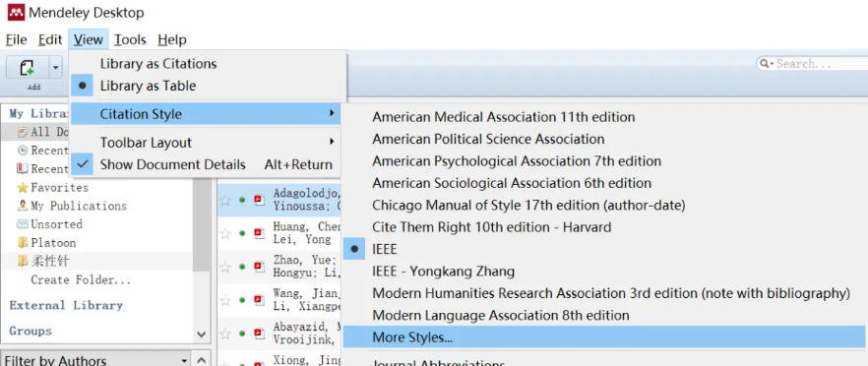This screenshot has width=868, height=366.
Task: Click Create Folder... link
Action: point(81,279)
